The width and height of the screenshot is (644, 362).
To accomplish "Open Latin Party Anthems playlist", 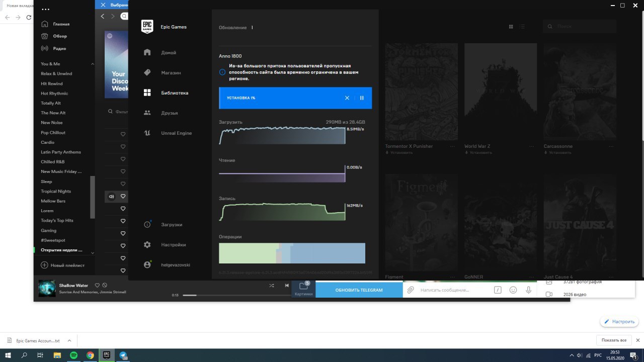I will pyautogui.click(x=61, y=152).
